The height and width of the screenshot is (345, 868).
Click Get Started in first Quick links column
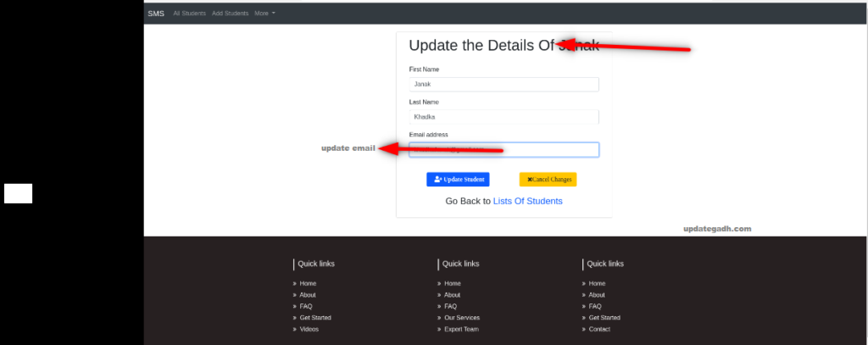315,318
